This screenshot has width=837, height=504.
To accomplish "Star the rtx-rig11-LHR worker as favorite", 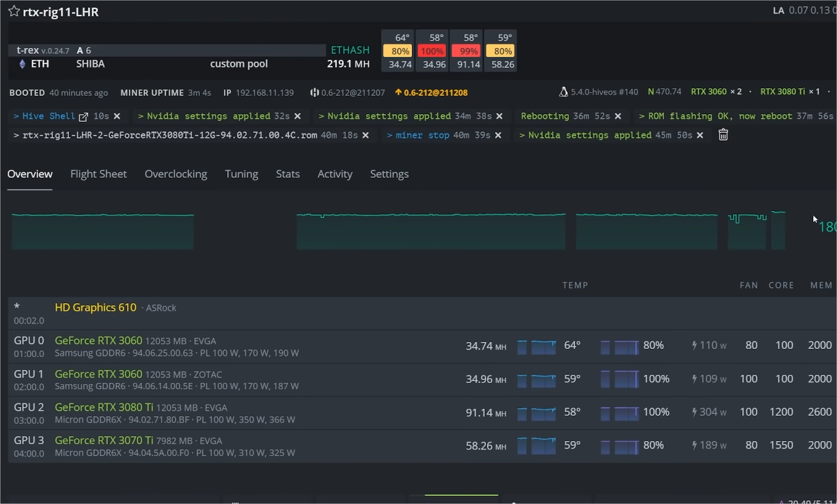I will click(13, 11).
